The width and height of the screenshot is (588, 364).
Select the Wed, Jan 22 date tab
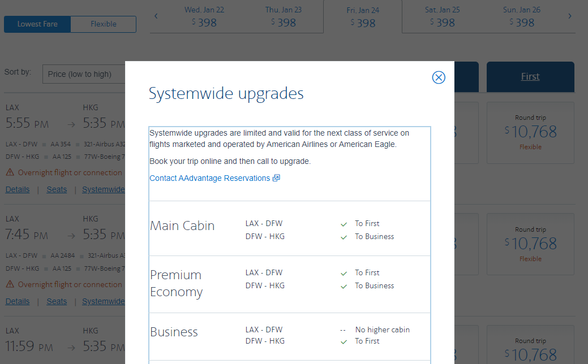coord(204,17)
